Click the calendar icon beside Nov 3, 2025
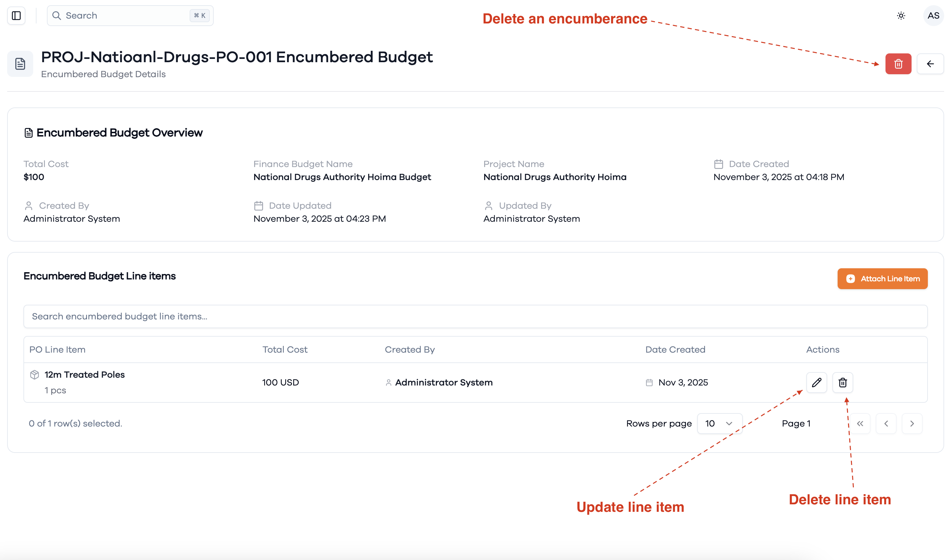950x560 pixels. [649, 383]
